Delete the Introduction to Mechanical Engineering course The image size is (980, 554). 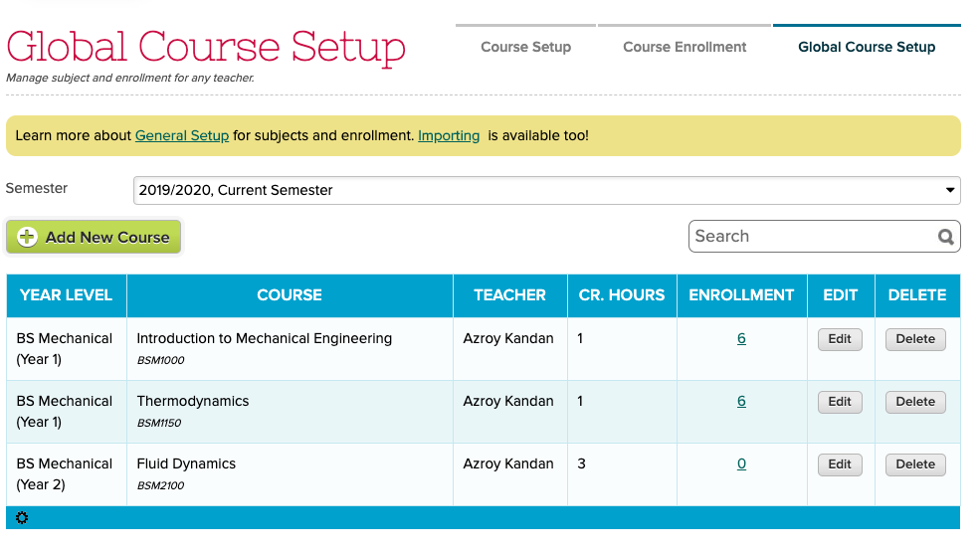pos(915,339)
